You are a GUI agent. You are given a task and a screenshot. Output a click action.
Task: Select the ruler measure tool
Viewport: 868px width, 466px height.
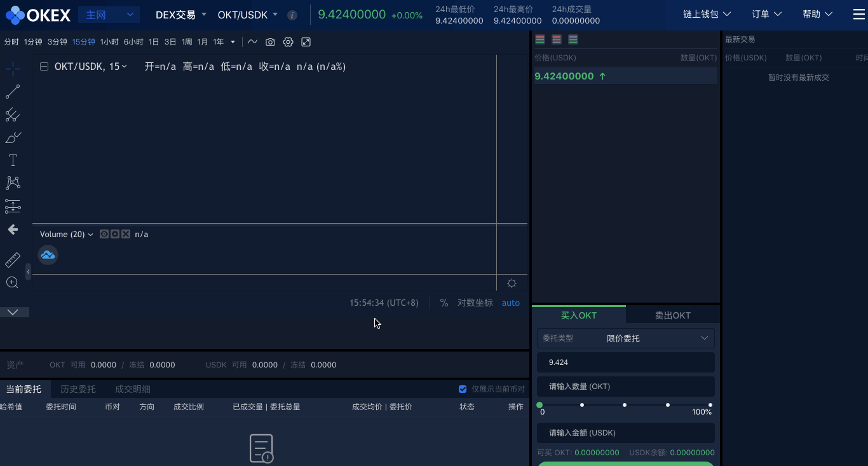tap(13, 259)
